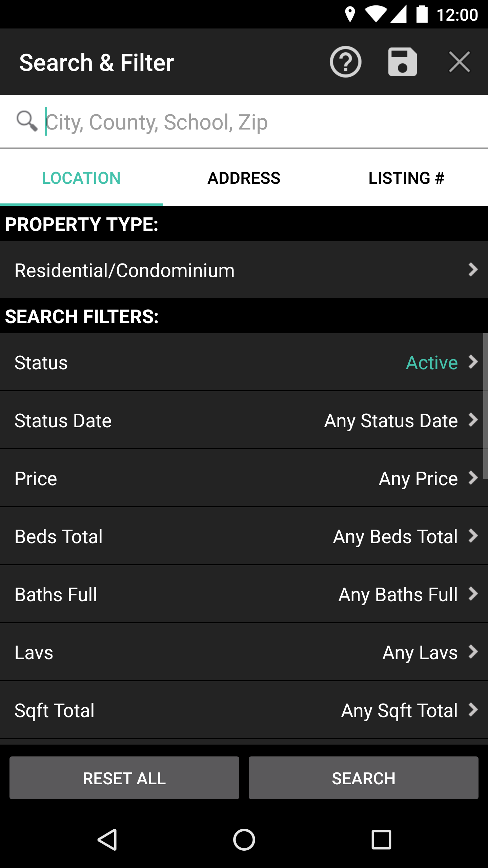Open the help question mark icon
Image resolution: width=488 pixels, height=868 pixels.
[x=345, y=62]
